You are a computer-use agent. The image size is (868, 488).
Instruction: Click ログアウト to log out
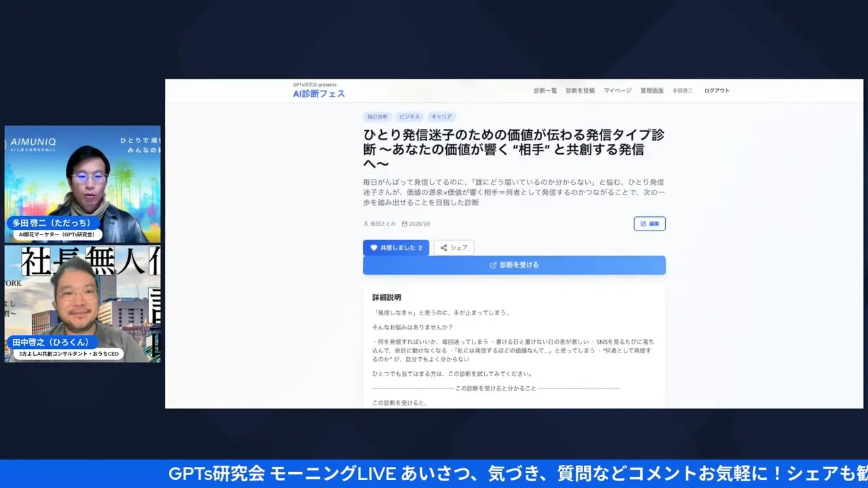pyautogui.click(x=716, y=90)
